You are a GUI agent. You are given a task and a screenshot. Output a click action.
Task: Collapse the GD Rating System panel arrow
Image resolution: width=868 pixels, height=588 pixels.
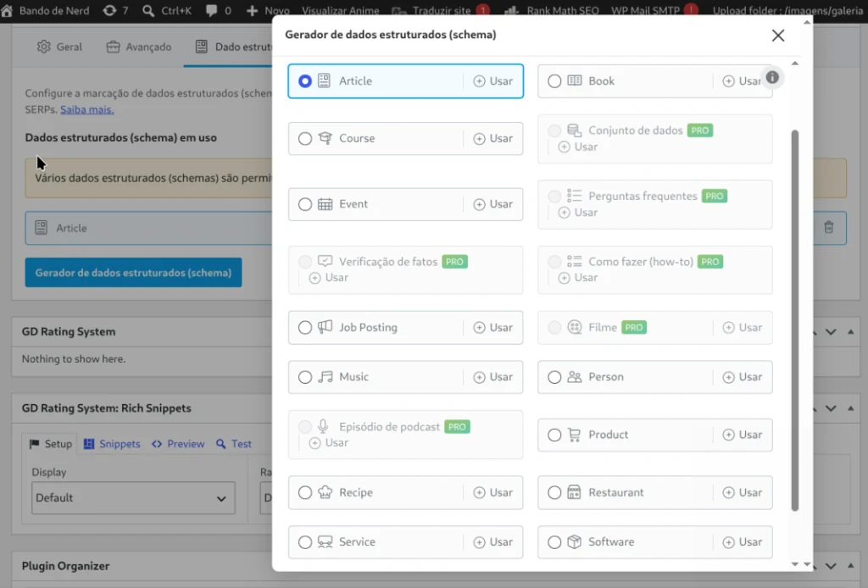point(850,332)
